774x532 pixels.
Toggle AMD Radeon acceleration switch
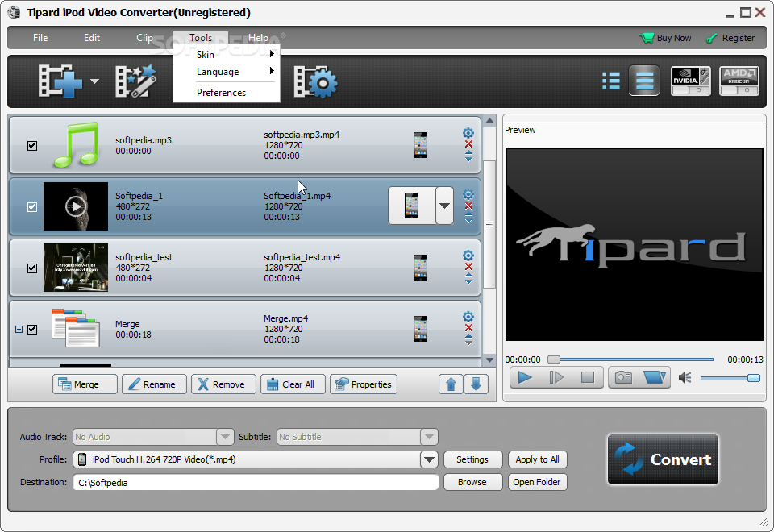point(739,81)
